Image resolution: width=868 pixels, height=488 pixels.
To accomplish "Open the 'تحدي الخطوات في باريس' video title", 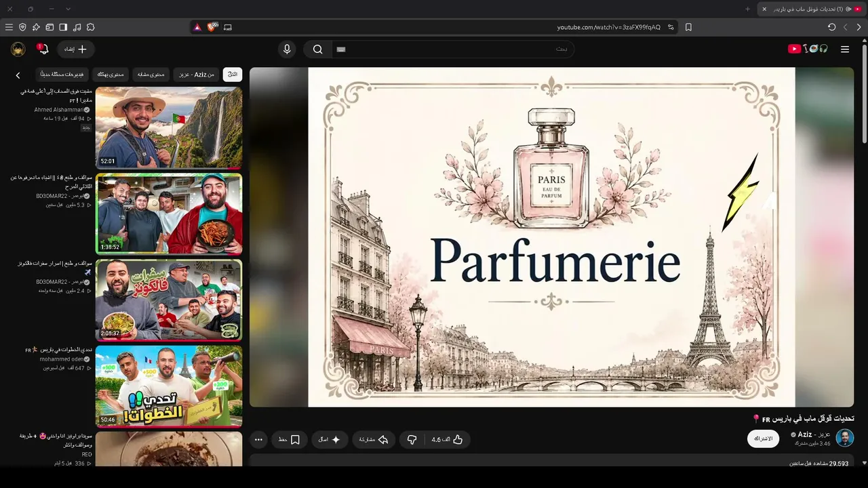I will coord(58,350).
